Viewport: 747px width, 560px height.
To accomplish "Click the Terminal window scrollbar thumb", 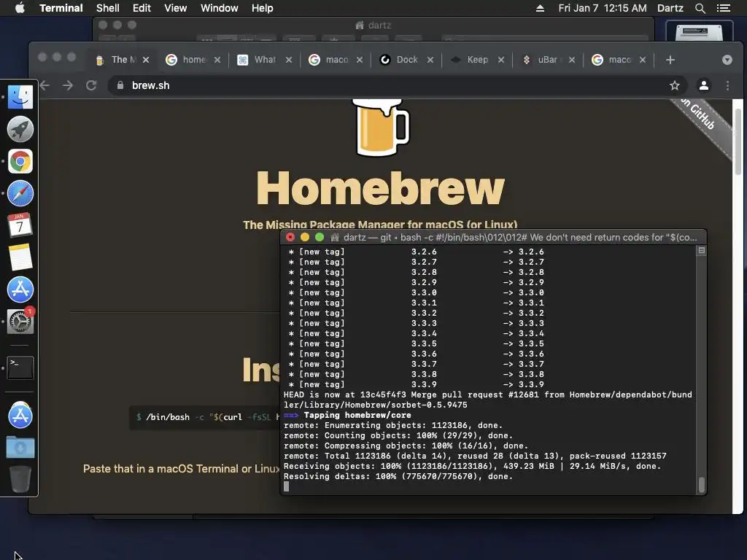I will point(701,484).
